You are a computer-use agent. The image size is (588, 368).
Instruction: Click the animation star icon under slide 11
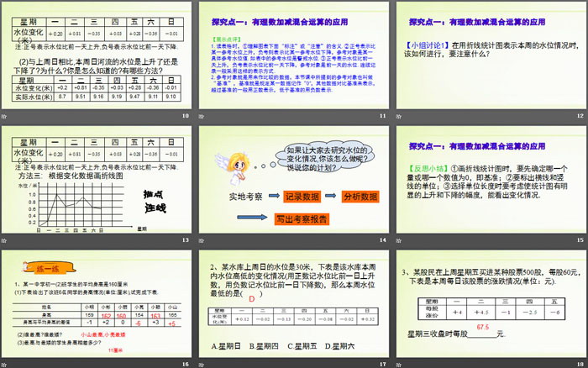(x=202, y=116)
